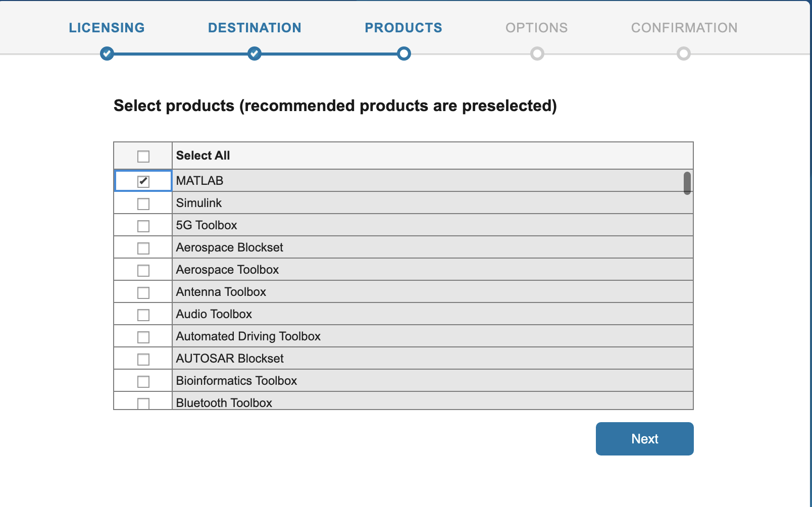This screenshot has height=507, width=812.
Task: Select the Automated Driving Toolbox checkbox
Action: (x=143, y=337)
